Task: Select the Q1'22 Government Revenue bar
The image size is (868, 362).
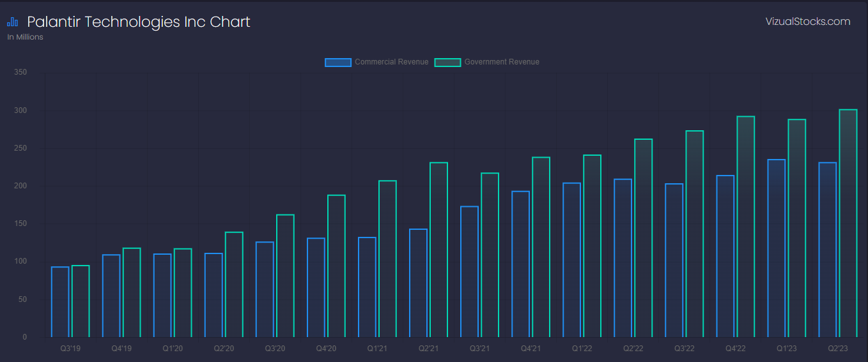Action: point(592,246)
